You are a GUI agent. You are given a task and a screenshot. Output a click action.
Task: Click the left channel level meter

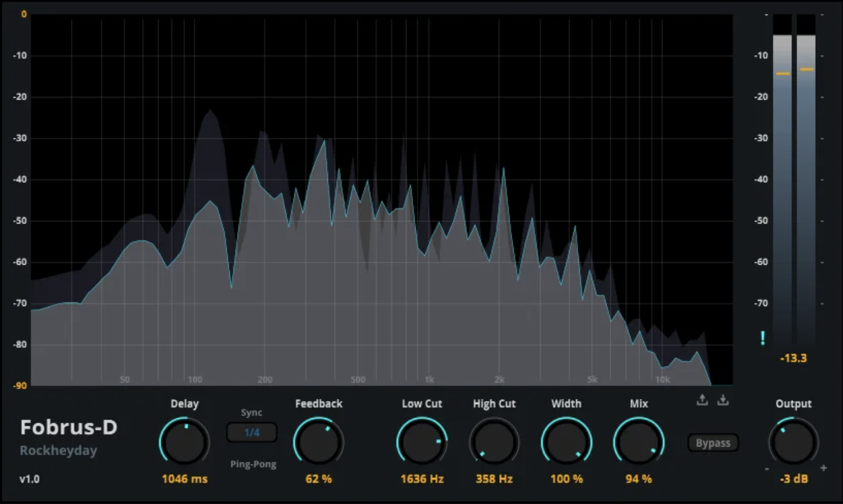point(783,180)
